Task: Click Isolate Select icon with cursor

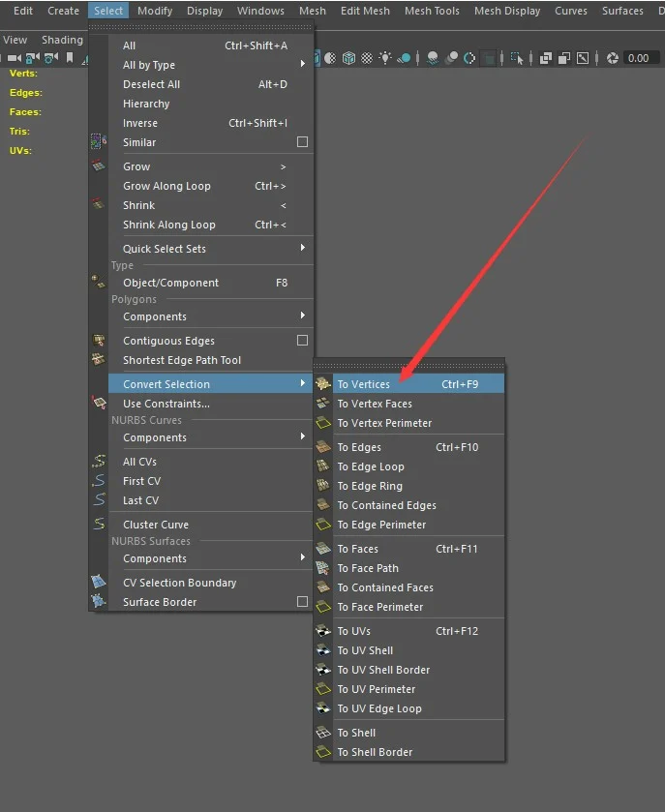Action: (x=517, y=58)
